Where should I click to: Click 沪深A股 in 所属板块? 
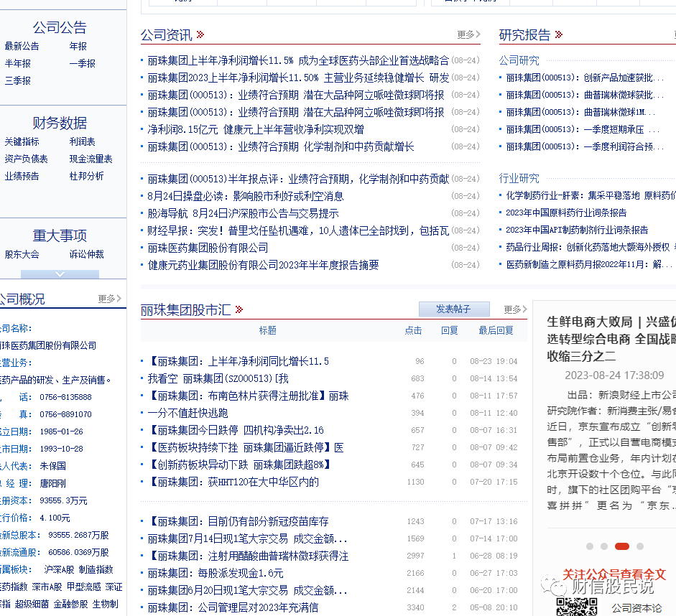point(59,569)
